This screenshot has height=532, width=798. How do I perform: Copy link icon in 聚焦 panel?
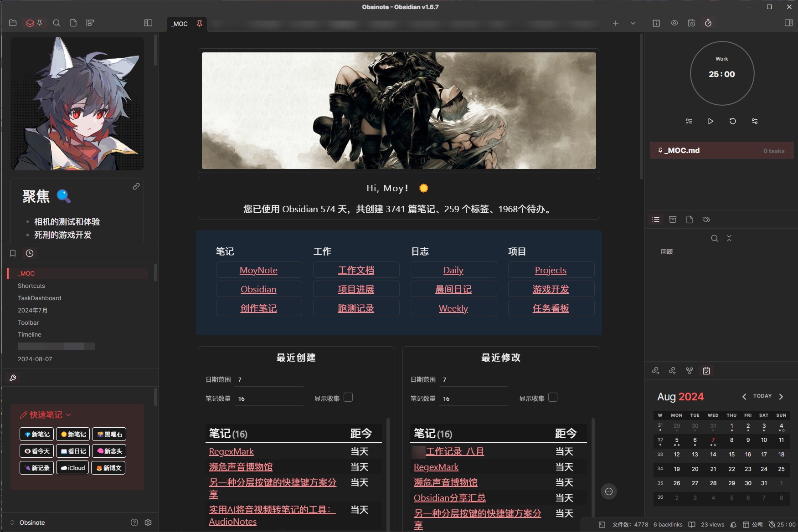[x=136, y=186]
